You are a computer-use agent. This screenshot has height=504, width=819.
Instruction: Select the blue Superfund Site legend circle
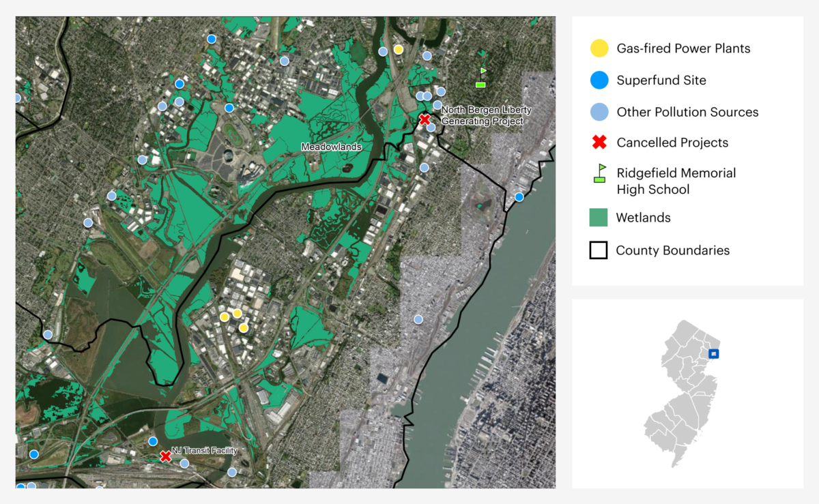[x=599, y=80]
